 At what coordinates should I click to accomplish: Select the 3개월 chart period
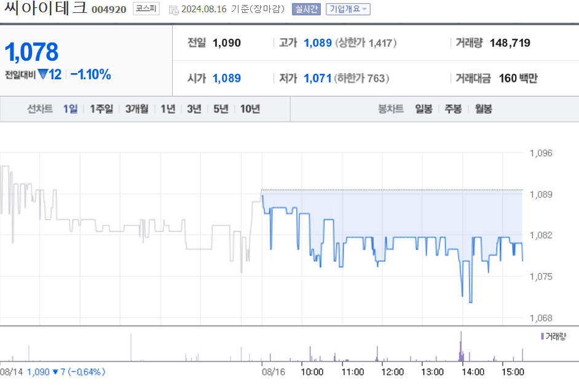(136, 108)
